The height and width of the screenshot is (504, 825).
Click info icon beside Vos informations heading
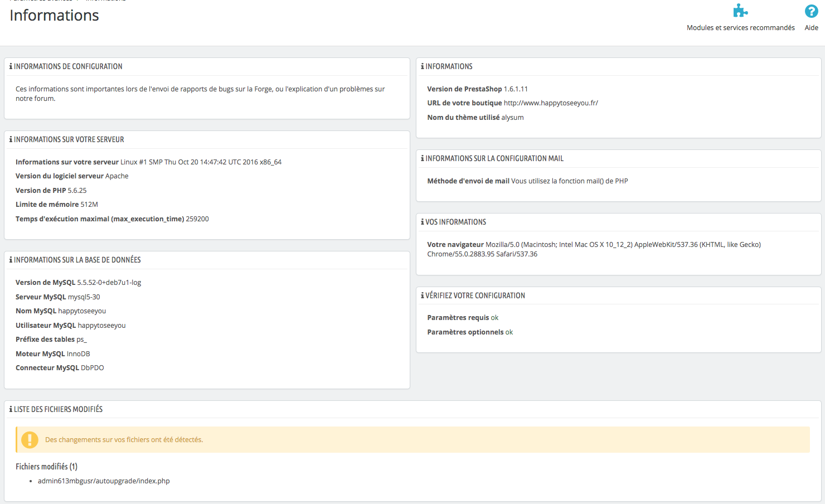coord(423,222)
